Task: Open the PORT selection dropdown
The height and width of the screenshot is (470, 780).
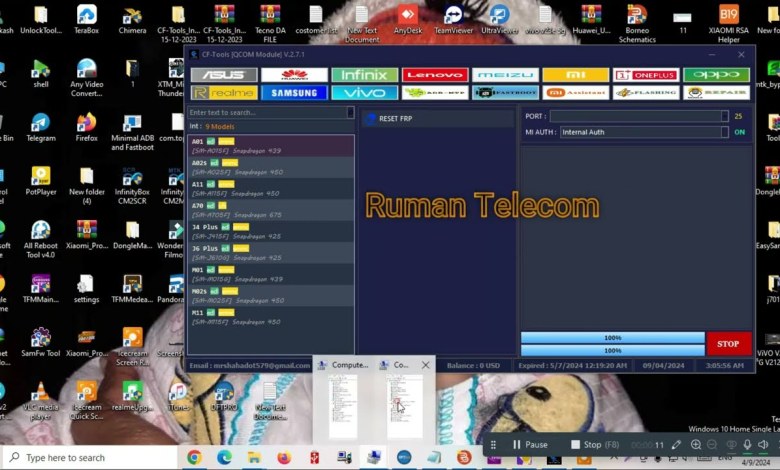Action: tap(636, 116)
